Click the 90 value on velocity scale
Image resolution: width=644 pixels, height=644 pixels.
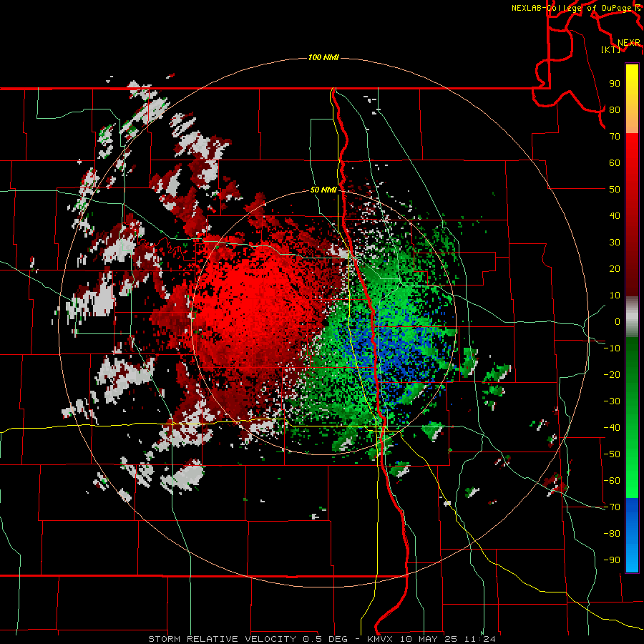[x=615, y=84]
